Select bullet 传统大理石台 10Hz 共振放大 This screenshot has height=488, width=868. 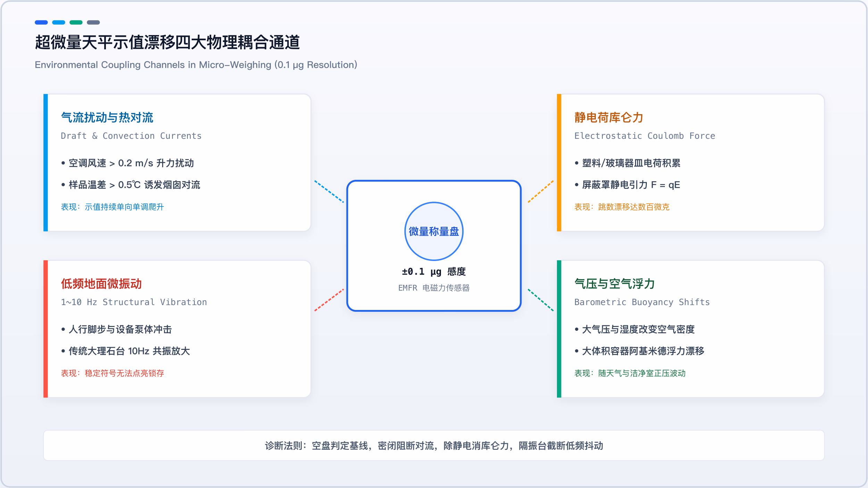(125, 351)
